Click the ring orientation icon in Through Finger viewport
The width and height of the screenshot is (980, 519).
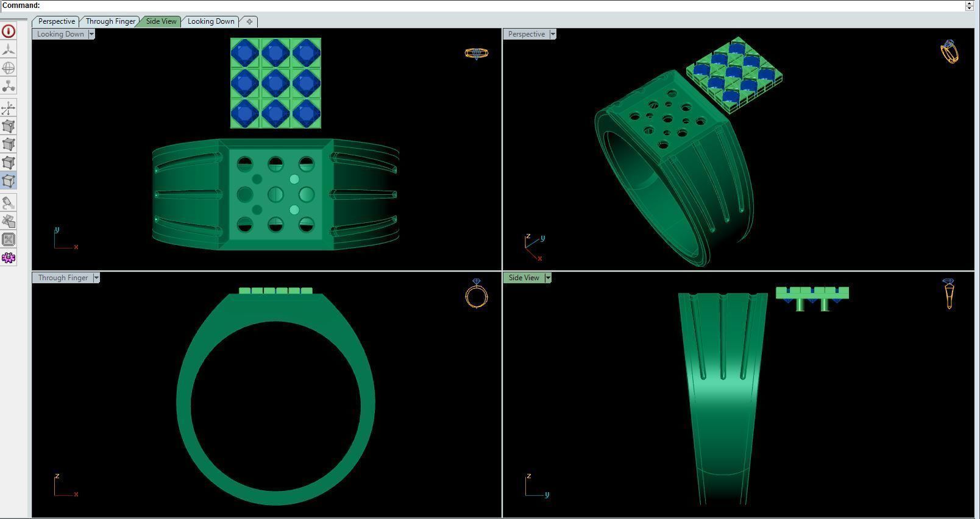pos(477,294)
